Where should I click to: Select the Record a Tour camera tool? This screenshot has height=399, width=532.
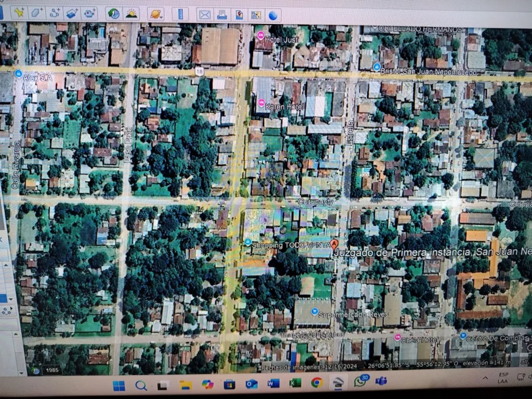tap(89, 13)
